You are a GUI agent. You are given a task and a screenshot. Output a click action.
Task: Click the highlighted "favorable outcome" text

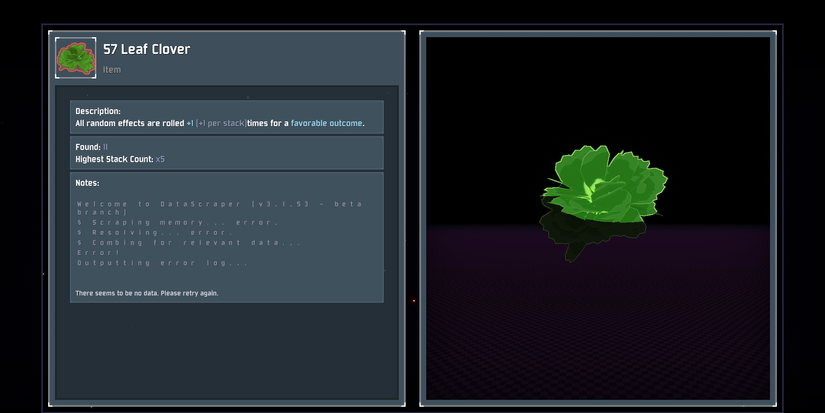point(327,124)
